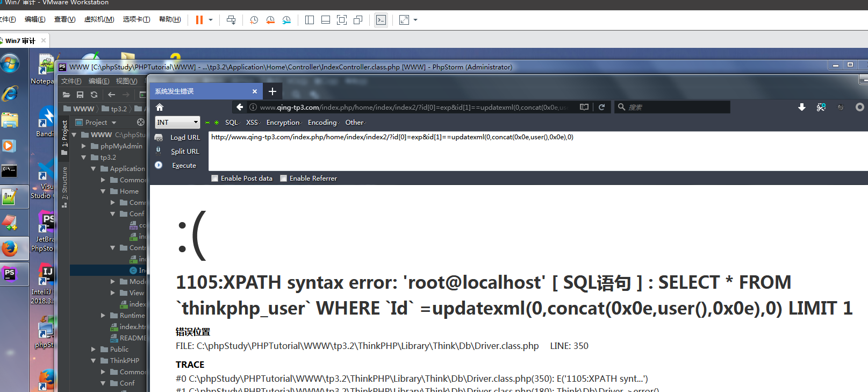Open the VMware 编辑(E) menu
This screenshot has width=868, height=392.
click(35, 19)
